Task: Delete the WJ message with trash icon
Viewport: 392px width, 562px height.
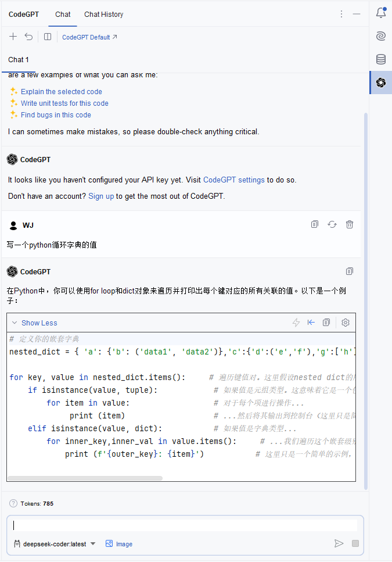Action: coord(350,224)
